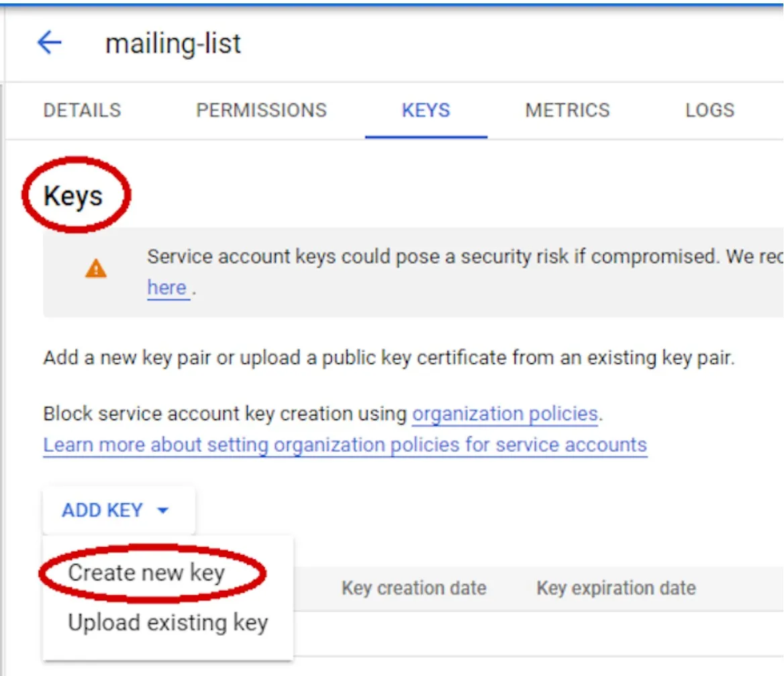Screen dimensions: 784x676
Task: Click the orange warning triangle icon
Action: pos(96,268)
